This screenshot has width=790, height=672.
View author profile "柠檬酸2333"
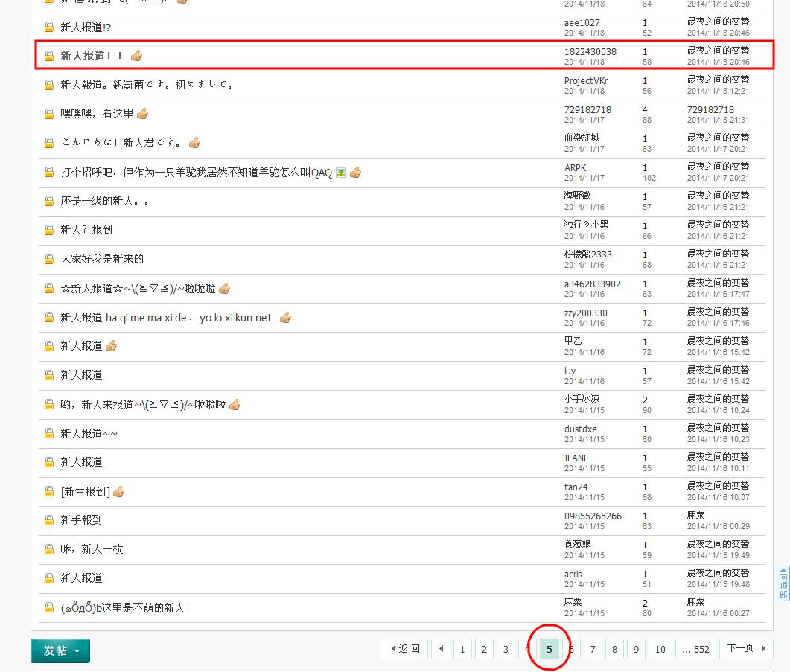[x=588, y=255]
